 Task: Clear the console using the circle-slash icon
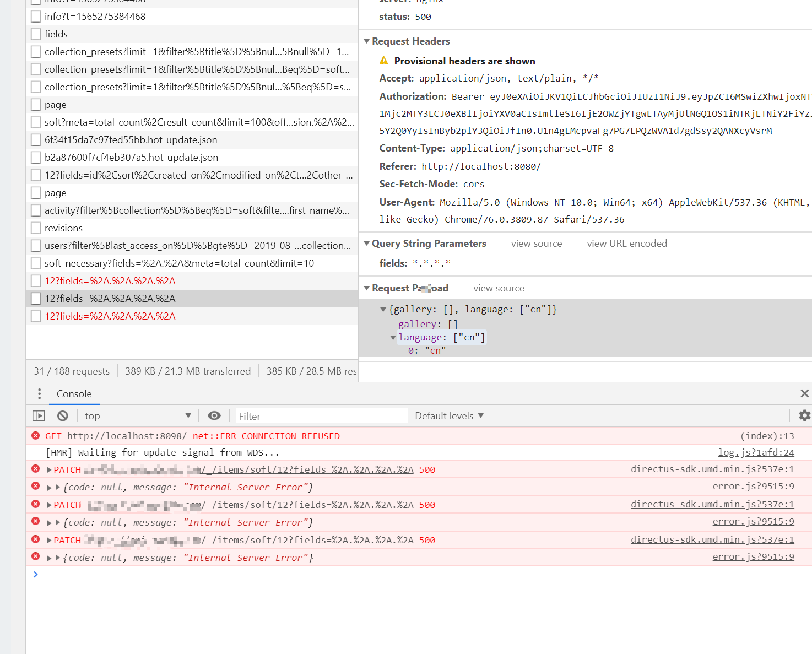tap(62, 415)
